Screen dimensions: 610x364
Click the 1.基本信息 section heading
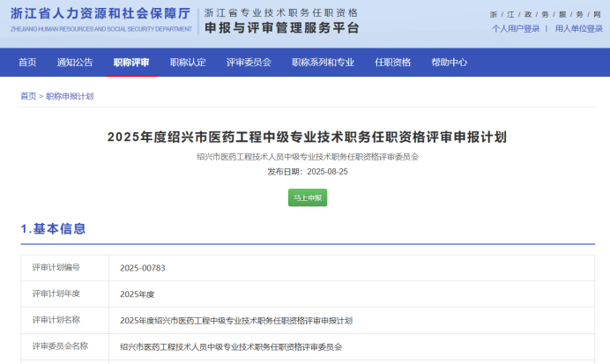pyautogui.click(x=54, y=229)
